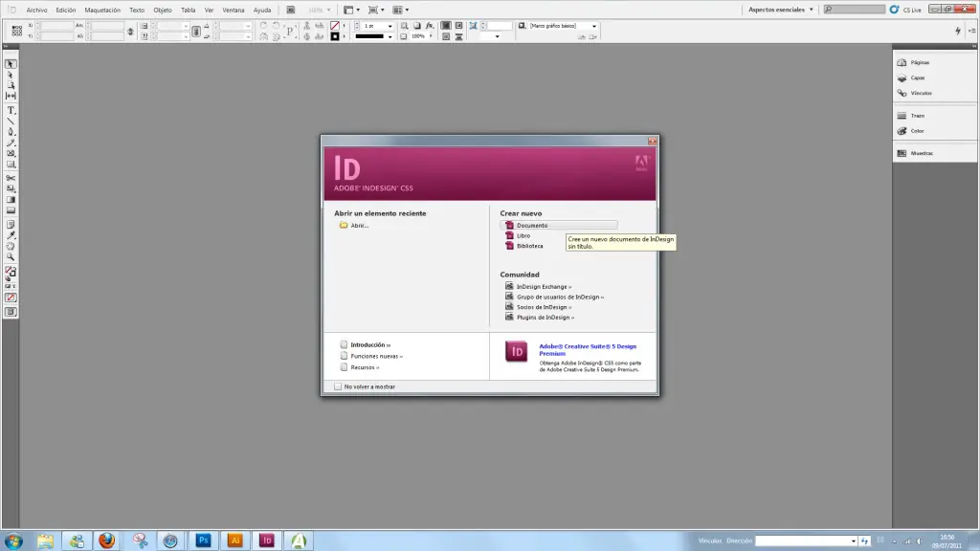The image size is (980, 551).
Task: Select the Selection tool arrow
Action: tap(11, 64)
